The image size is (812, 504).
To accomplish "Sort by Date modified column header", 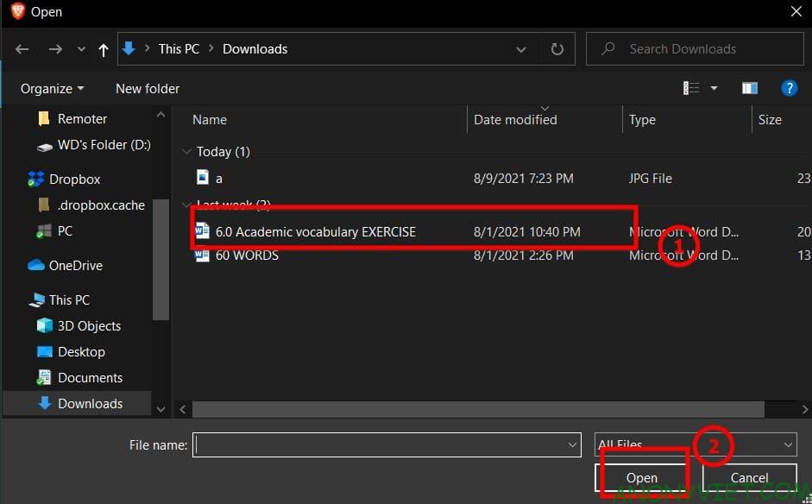I will click(x=515, y=120).
